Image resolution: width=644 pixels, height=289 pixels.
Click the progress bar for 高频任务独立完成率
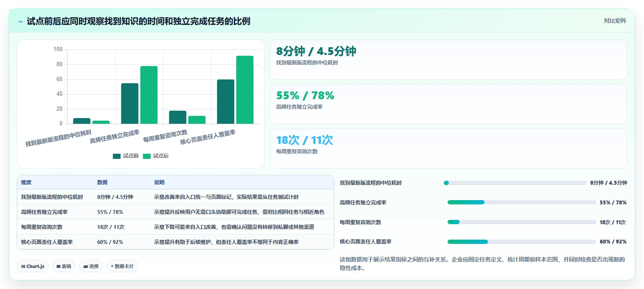coord(522,202)
